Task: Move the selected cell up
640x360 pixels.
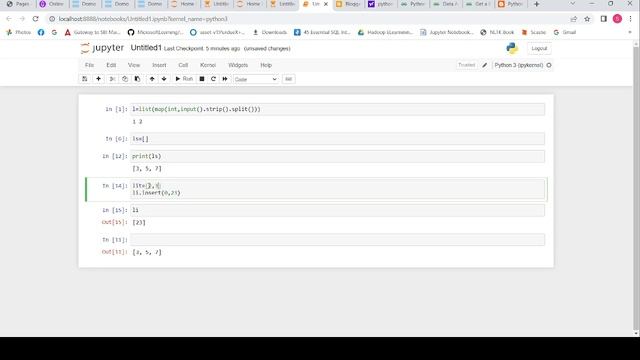Action: point(152,79)
